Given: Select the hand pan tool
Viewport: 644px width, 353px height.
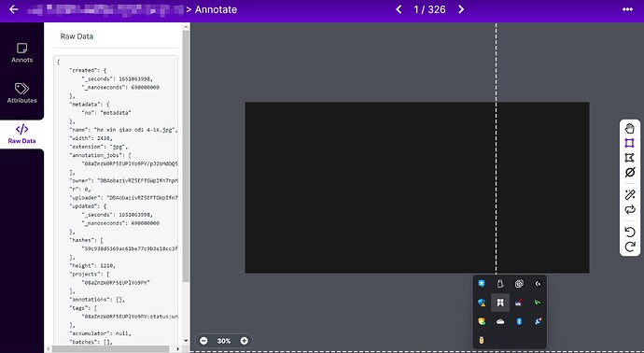Looking at the screenshot, I should [630, 129].
